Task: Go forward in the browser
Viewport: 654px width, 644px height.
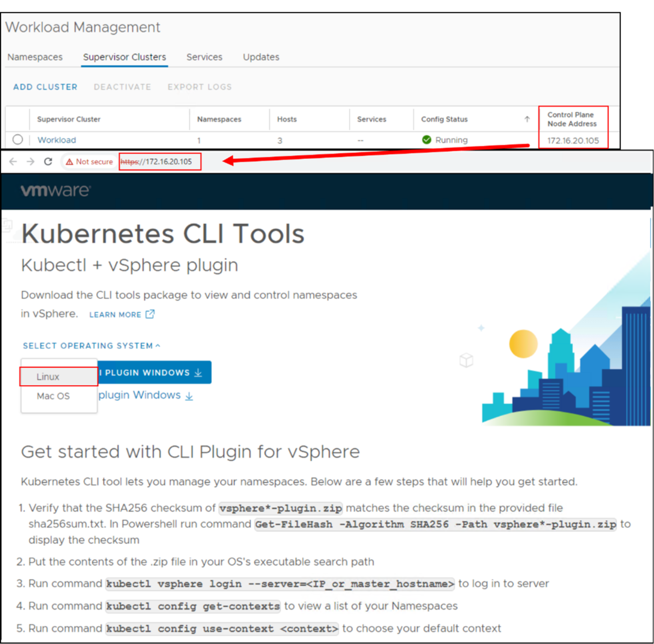Action: [30, 162]
